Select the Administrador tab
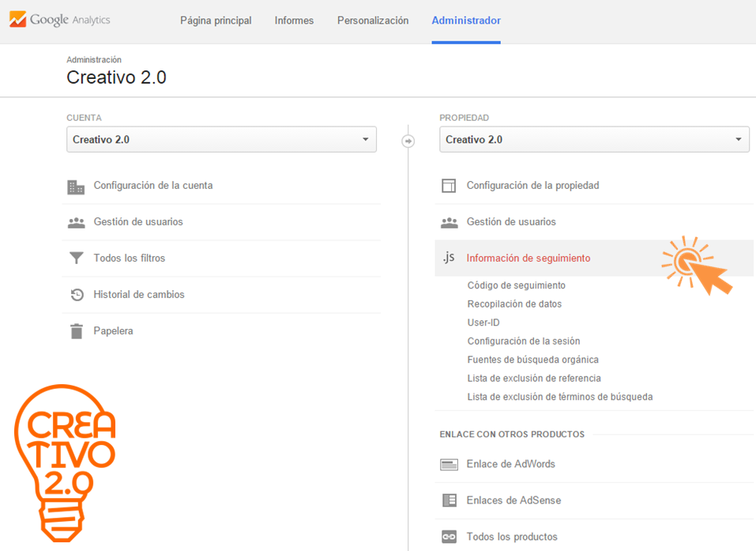The width and height of the screenshot is (756, 551). [466, 21]
